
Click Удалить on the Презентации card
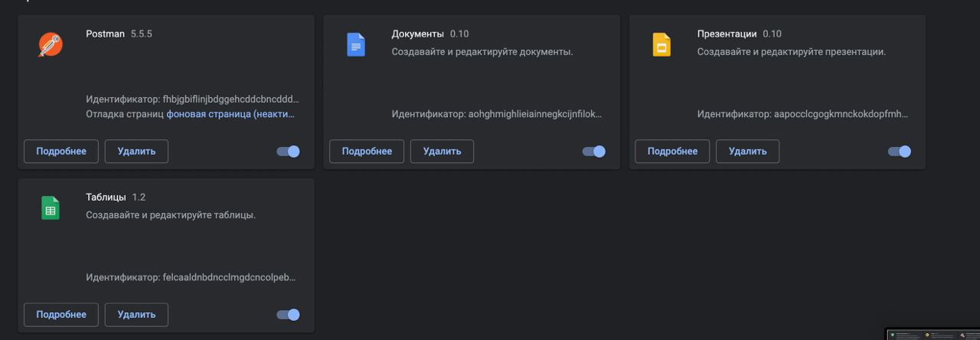(747, 152)
